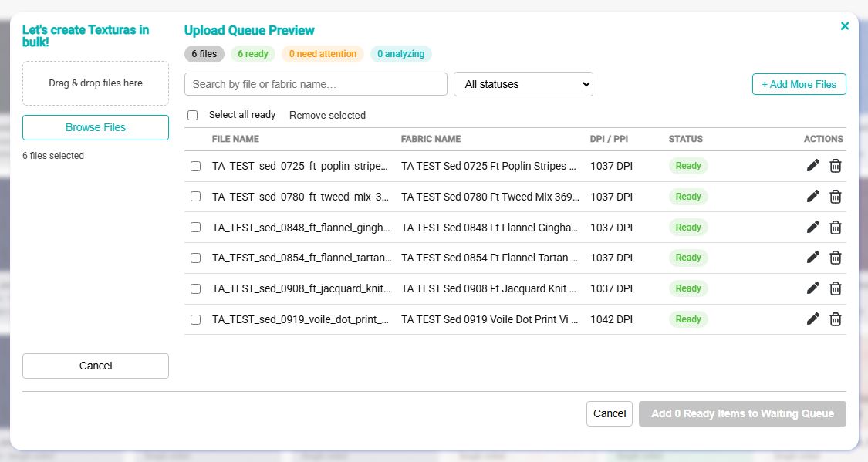Click the FABRIC NAME column header
Screen dimensions: 868x462
pyautogui.click(x=431, y=139)
